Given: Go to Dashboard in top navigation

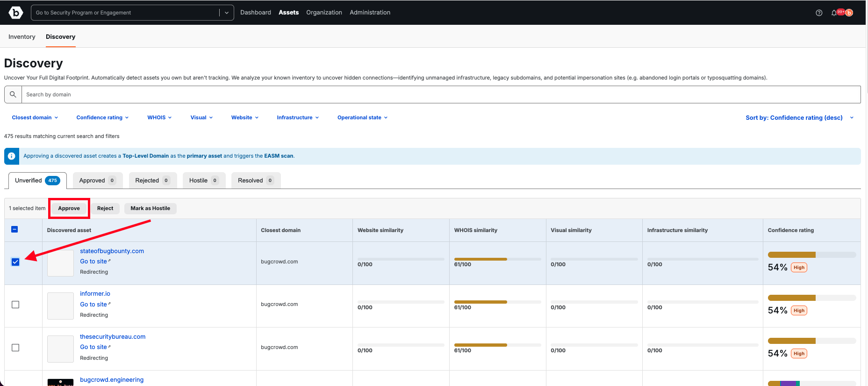Looking at the screenshot, I should [x=256, y=13].
